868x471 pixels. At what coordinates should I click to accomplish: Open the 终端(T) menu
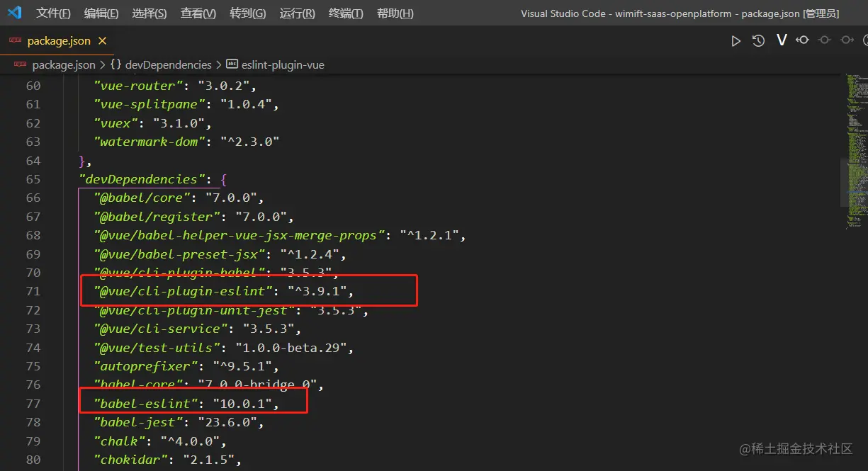click(346, 13)
